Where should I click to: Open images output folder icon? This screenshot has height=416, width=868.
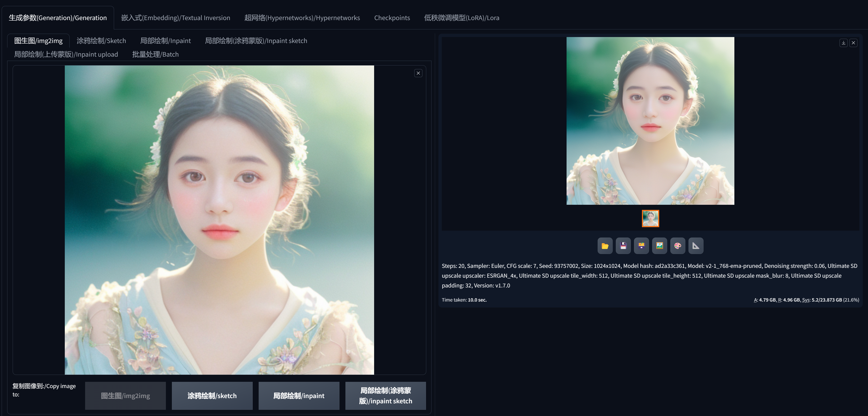click(x=605, y=246)
